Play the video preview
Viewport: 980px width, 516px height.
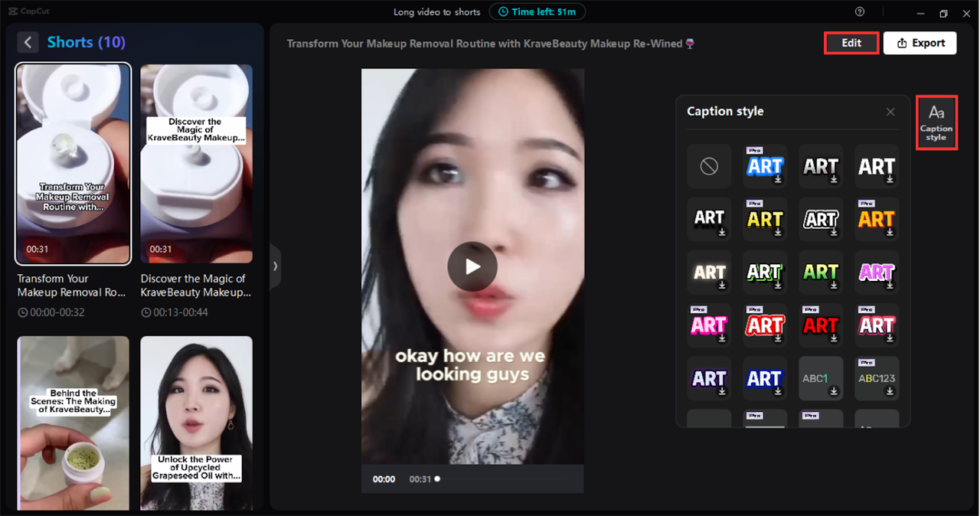472,266
